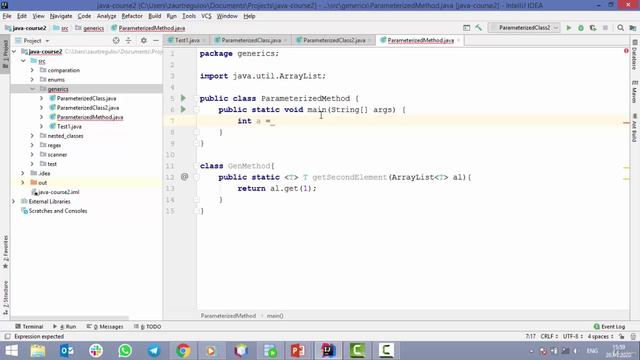
Task: Expand the enums package
Action: point(32,80)
